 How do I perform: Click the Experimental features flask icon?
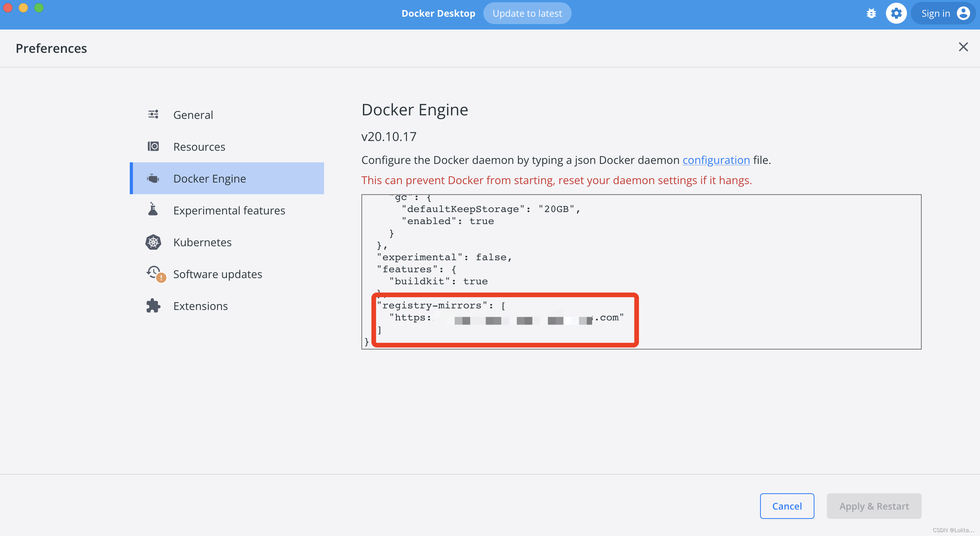(x=153, y=209)
